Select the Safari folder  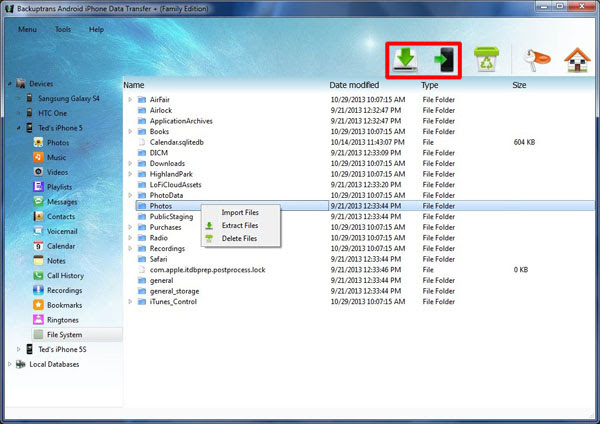click(x=158, y=259)
